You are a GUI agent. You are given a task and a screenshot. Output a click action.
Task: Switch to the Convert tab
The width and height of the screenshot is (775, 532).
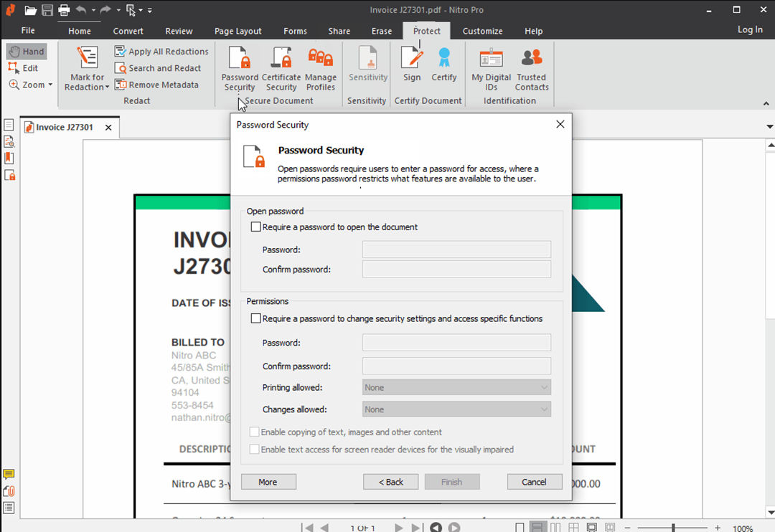point(128,31)
